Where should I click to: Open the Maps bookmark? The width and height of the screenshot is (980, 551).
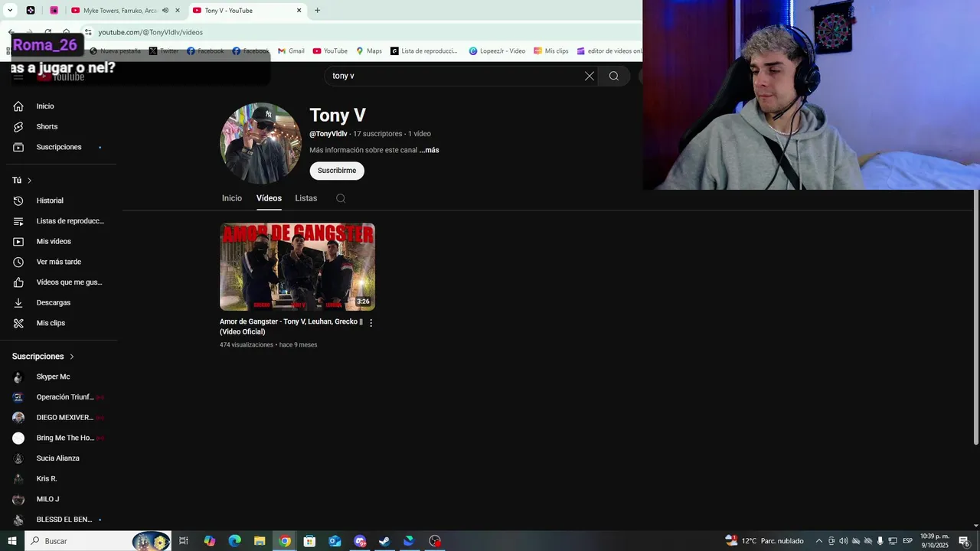369,51
